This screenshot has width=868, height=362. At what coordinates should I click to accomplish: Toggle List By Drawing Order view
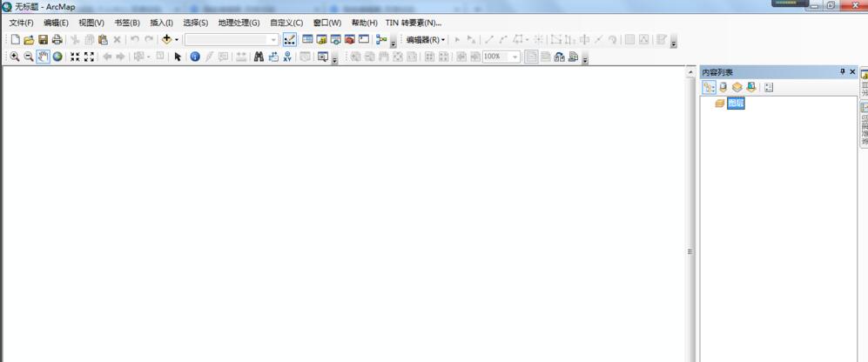710,87
